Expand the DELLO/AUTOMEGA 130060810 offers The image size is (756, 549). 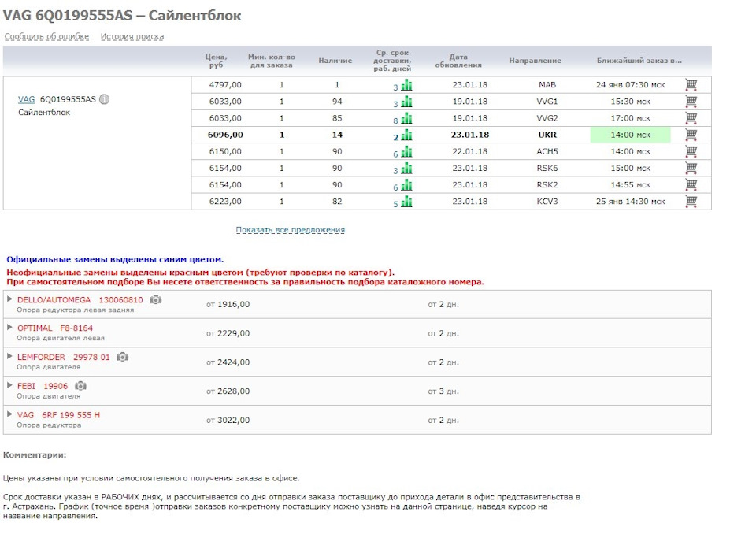click(x=9, y=299)
